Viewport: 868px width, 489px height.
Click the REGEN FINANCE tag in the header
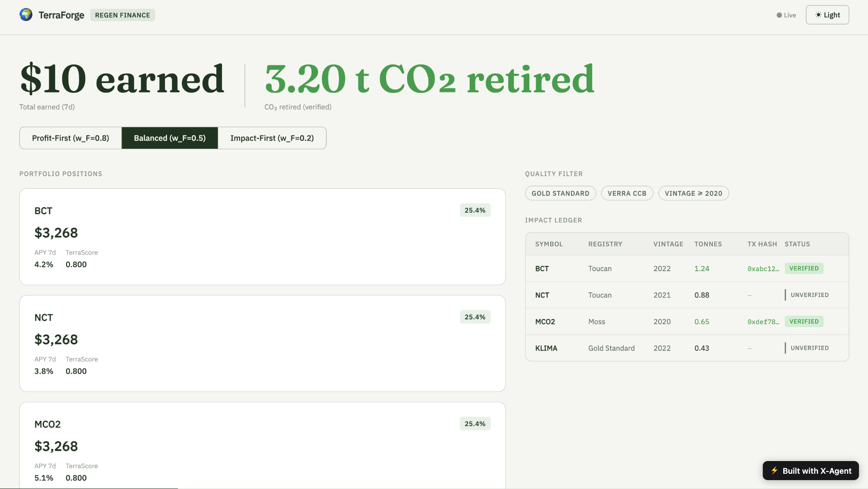tap(122, 15)
